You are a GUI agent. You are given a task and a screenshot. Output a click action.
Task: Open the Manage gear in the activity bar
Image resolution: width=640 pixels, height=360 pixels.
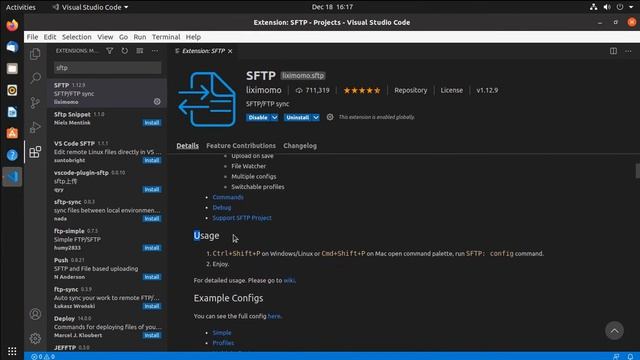(x=35, y=338)
